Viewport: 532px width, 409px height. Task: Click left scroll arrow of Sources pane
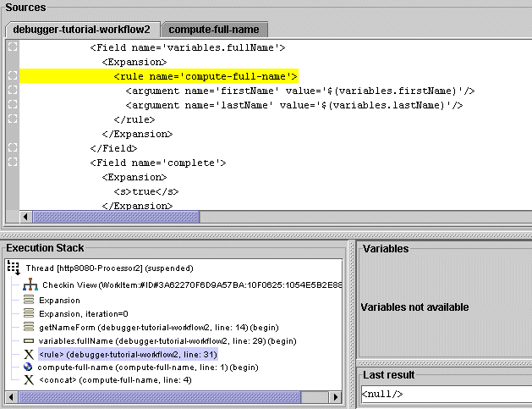(25, 217)
